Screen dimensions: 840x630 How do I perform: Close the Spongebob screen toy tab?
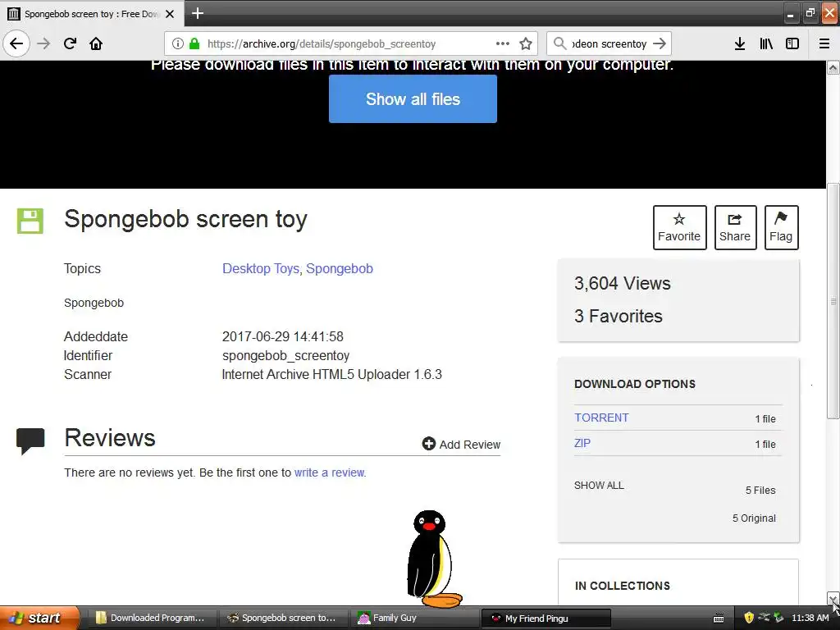(170, 14)
